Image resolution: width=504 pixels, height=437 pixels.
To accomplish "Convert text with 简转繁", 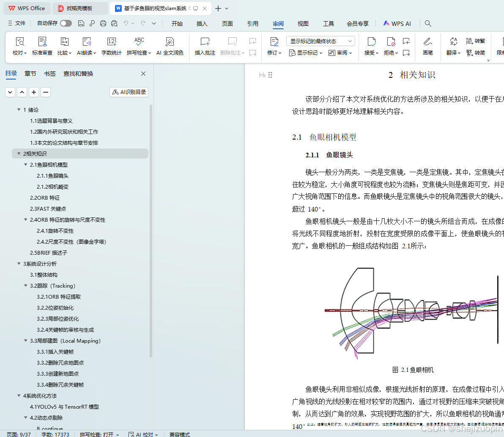I will 475,41.
